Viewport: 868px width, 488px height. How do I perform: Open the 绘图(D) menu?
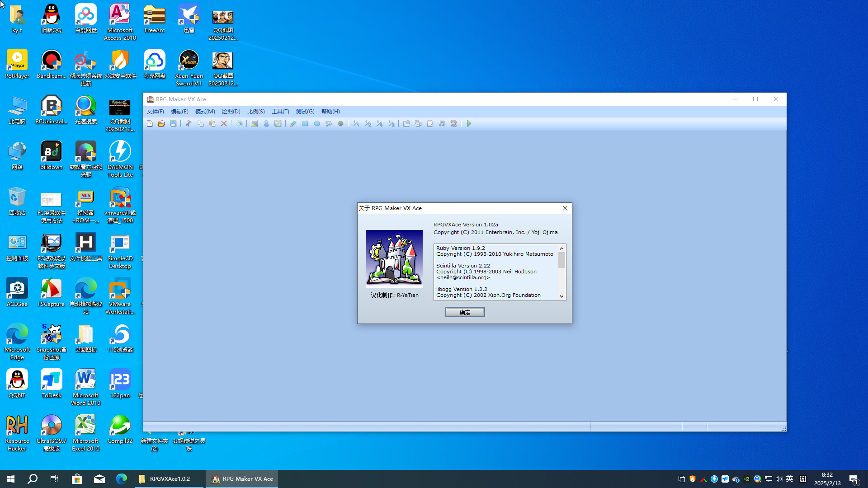(x=231, y=112)
